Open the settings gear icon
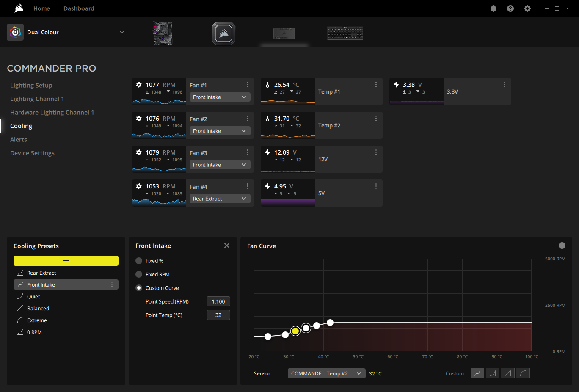 527,8
